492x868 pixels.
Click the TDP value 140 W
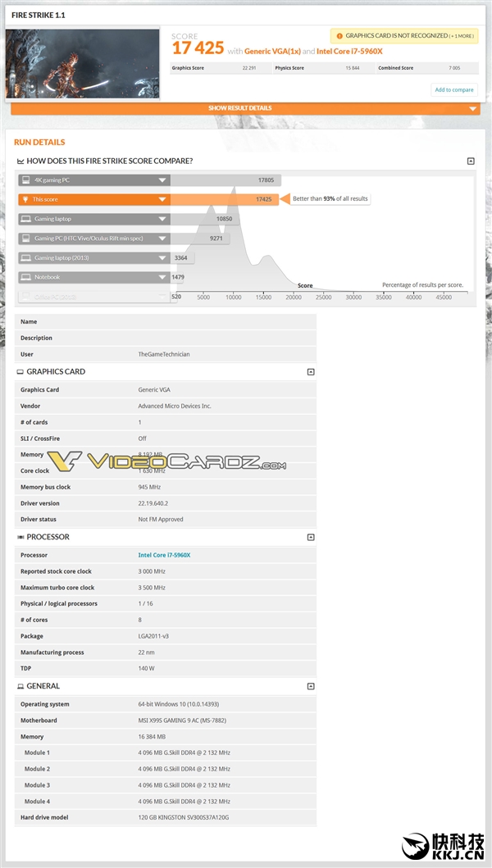pos(147,669)
